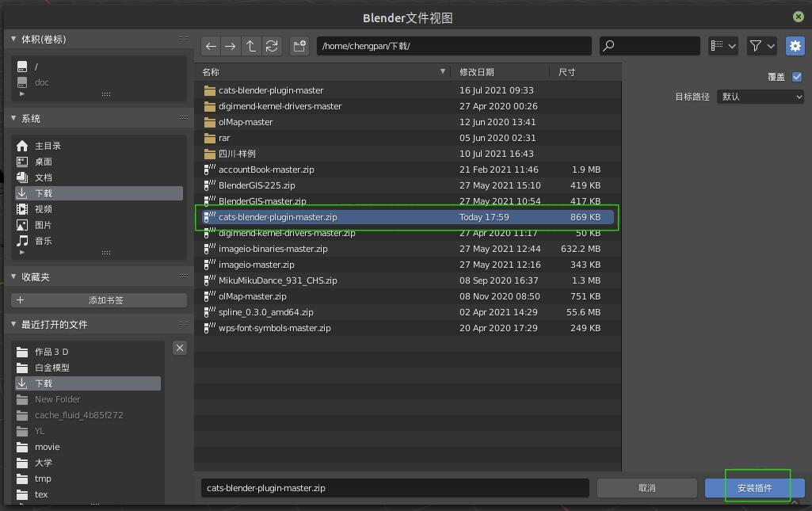
Task: Select MikuMikuDance_931_CHS.zip
Action: (x=408, y=280)
